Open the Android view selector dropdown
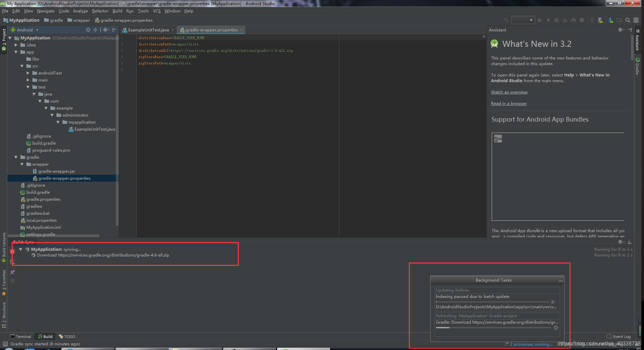 [x=25, y=30]
